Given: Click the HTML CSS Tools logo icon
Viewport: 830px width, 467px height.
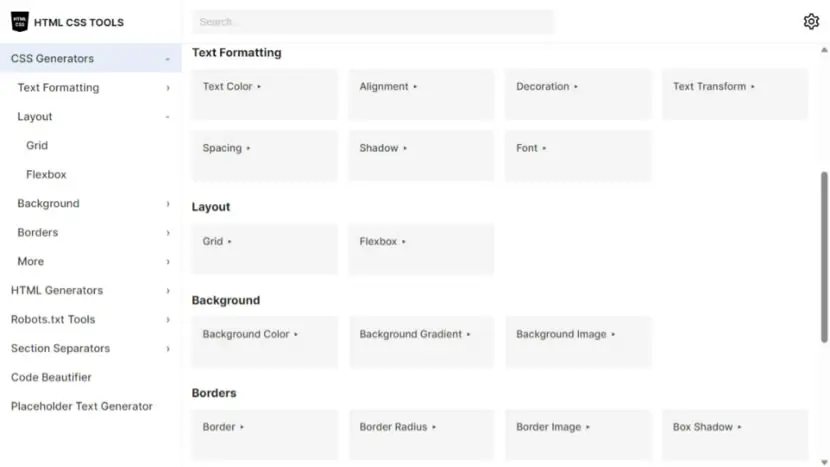Looking at the screenshot, I should 20,22.
